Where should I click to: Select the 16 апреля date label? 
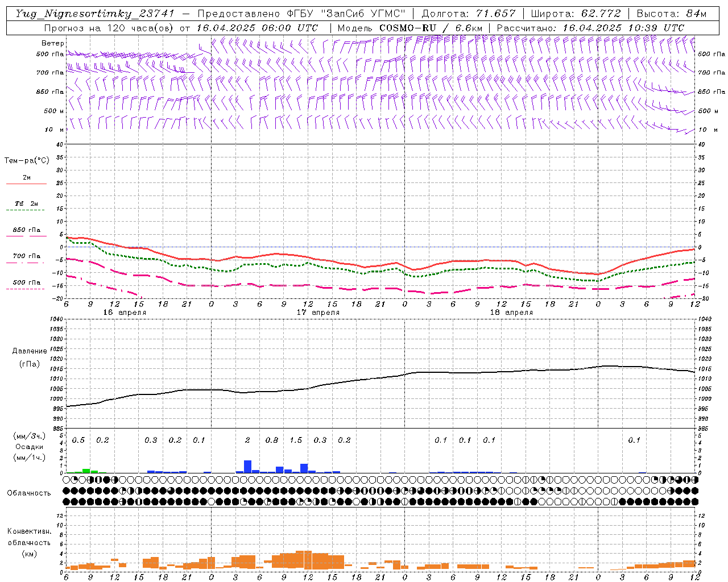(124, 313)
